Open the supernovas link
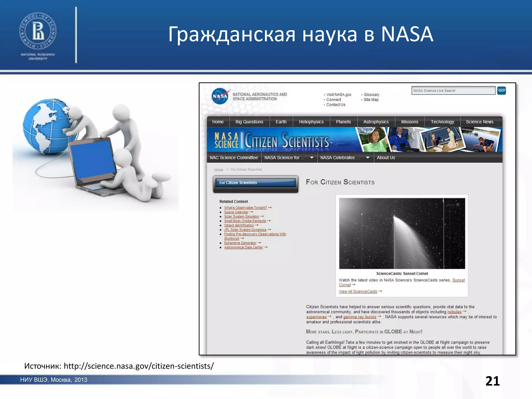Screen dimensions: 532x399 click(316, 317)
